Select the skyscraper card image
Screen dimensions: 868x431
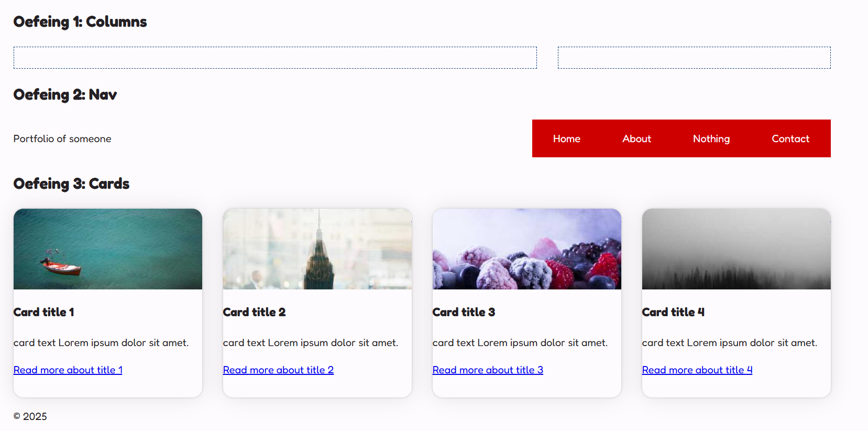click(317, 249)
